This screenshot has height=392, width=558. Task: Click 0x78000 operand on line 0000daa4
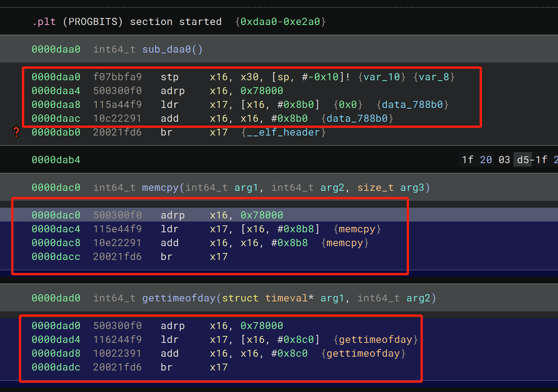click(x=262, y=91)
